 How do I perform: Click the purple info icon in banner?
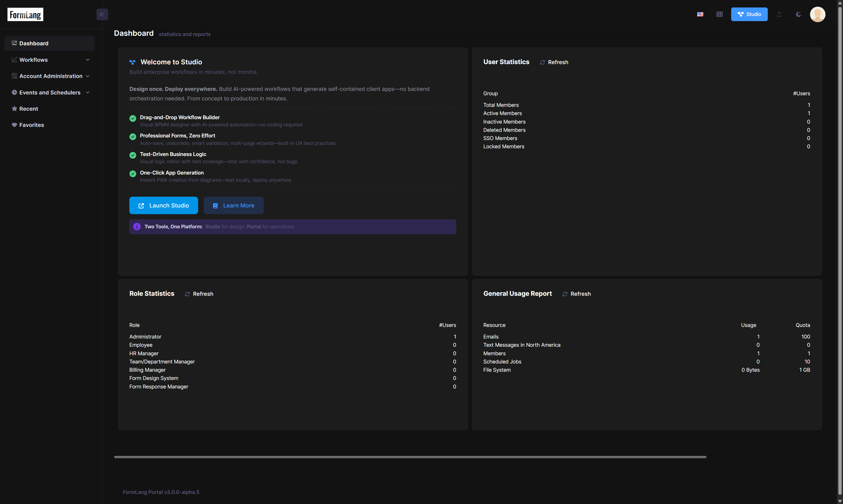137,227
